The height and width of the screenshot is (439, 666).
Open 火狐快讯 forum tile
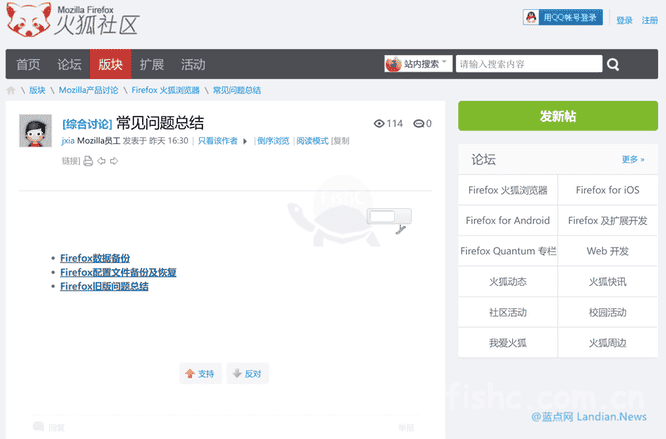click(607, 281)
